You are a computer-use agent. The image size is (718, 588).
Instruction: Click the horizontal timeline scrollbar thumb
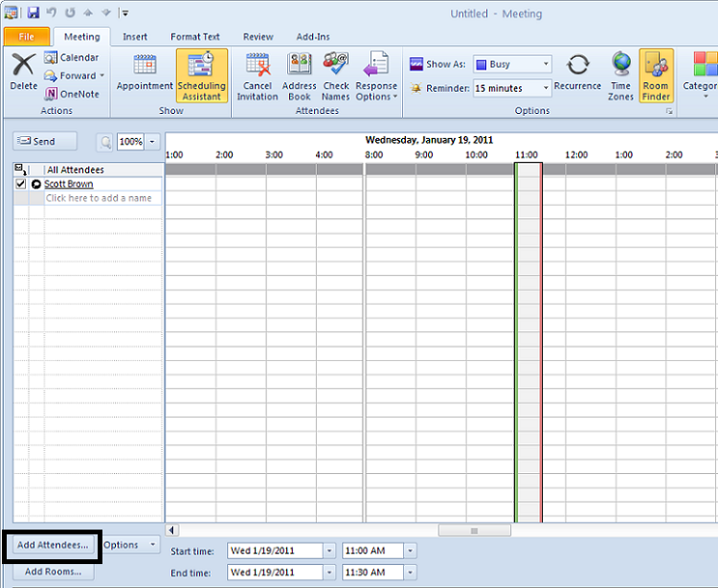[475, 530]
